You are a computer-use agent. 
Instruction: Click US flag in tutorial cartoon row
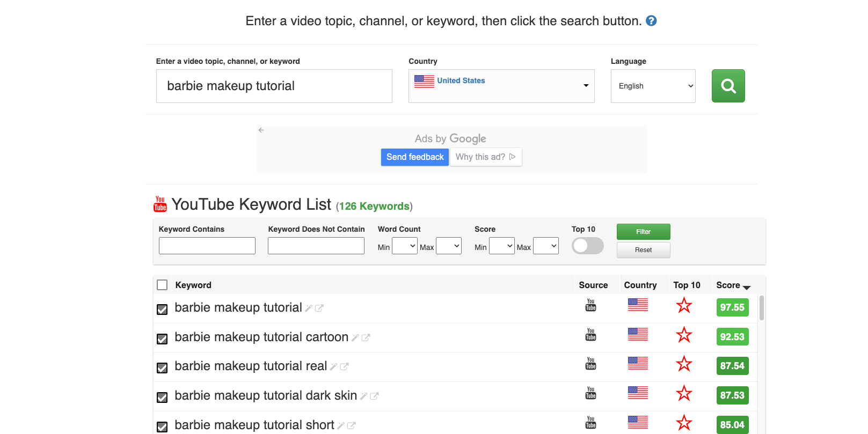click(x=638, y=334)
